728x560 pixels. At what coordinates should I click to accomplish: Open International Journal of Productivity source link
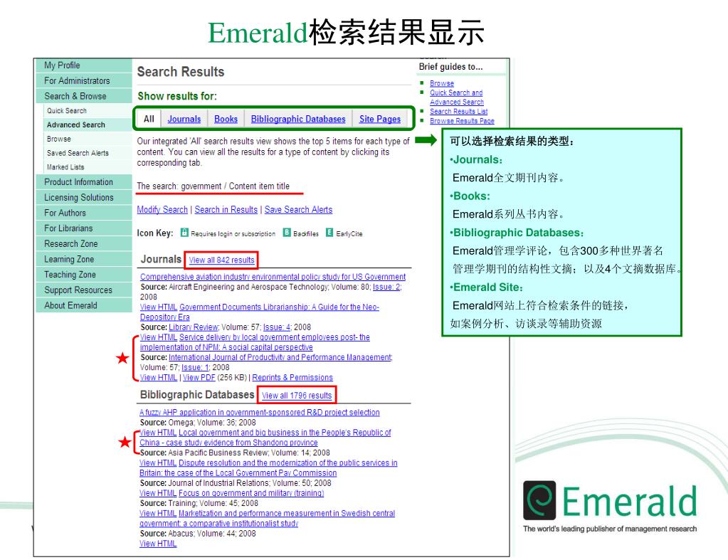tap(280, 357)
